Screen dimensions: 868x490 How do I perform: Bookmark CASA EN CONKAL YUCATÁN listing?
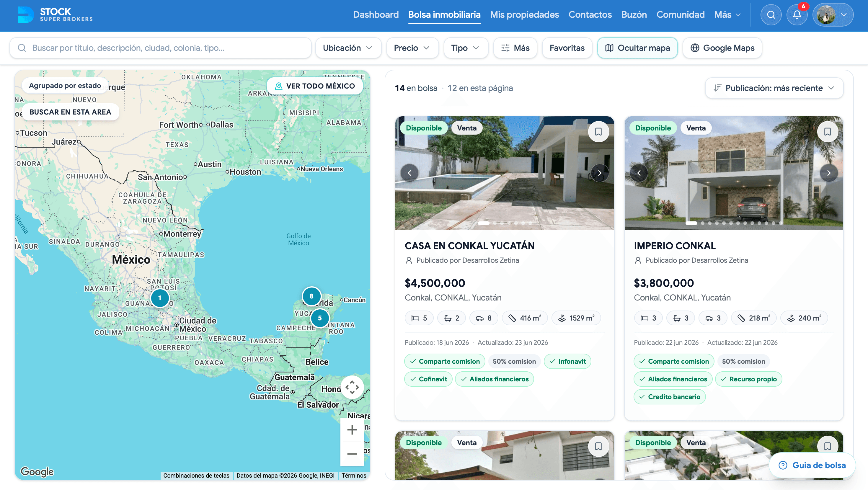point(598,132)
